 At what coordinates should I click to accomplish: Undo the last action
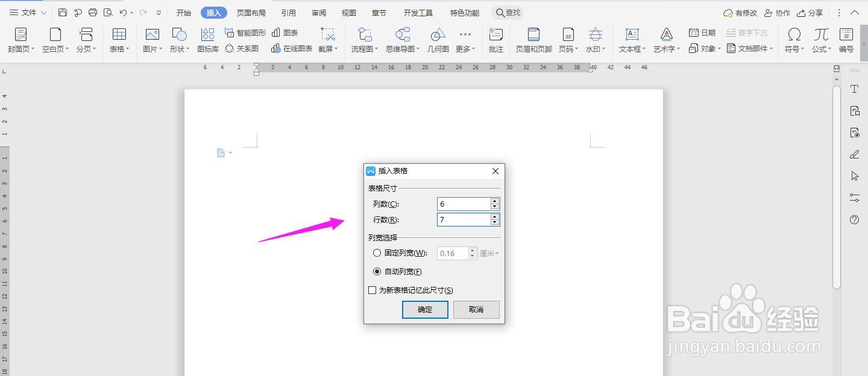coord(123,13)
